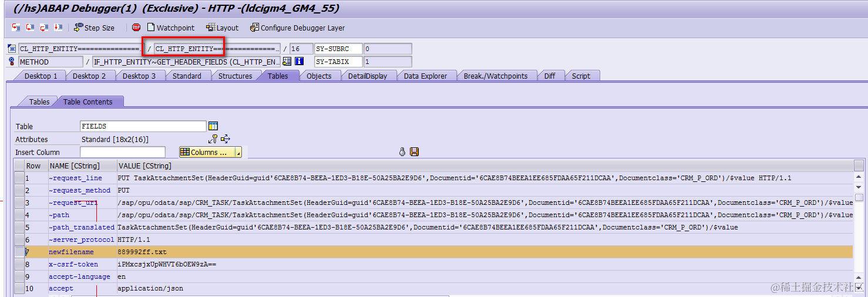Switch to the Structures tab

tap(235, 76)
